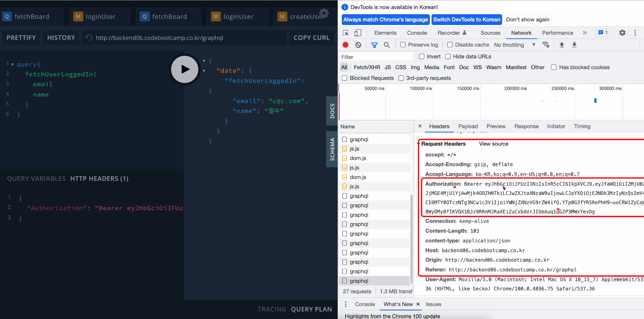644x319 pixels.
Task: Open the DevTools three-dot customize menu
Action: (x=635, y=33)
